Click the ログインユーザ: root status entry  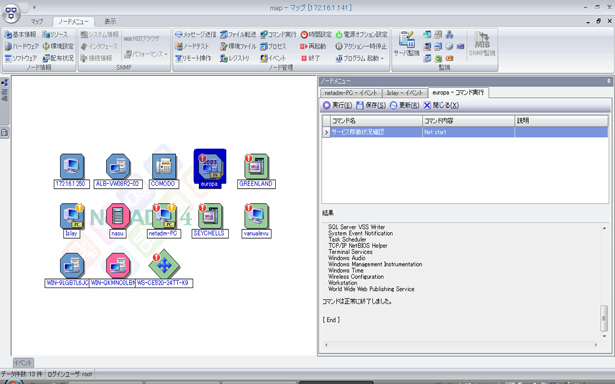70,374
